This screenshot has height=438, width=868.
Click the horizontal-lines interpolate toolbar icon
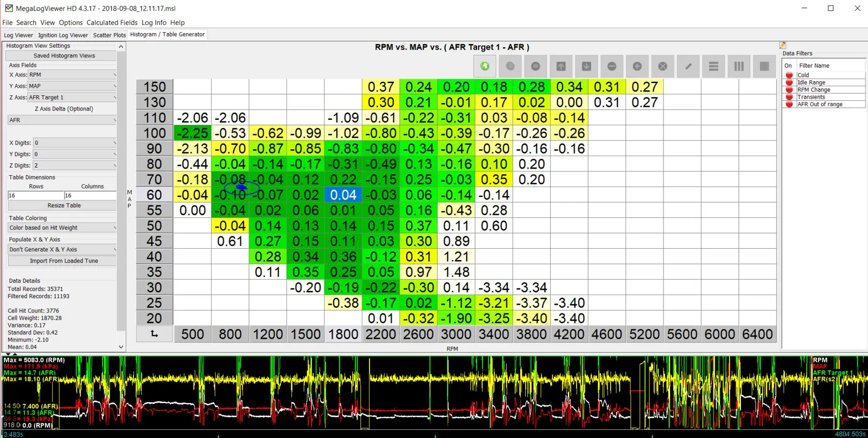click(x=713, y=66)
